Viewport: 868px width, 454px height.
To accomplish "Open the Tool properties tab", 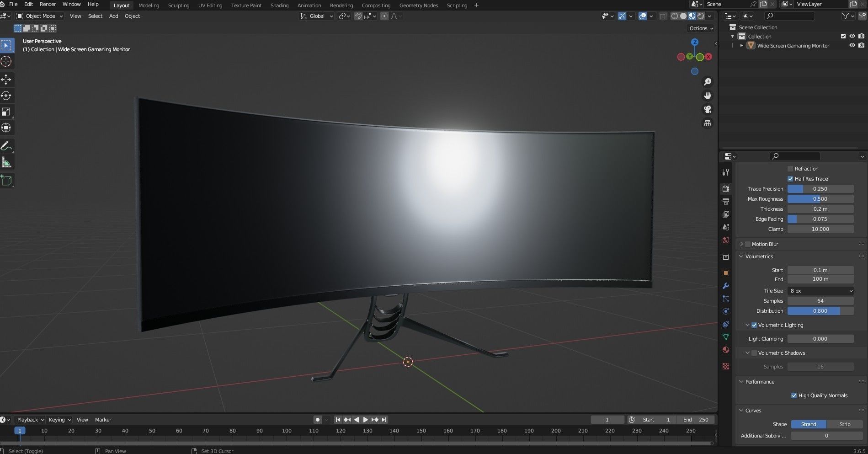I will point(726,172).
